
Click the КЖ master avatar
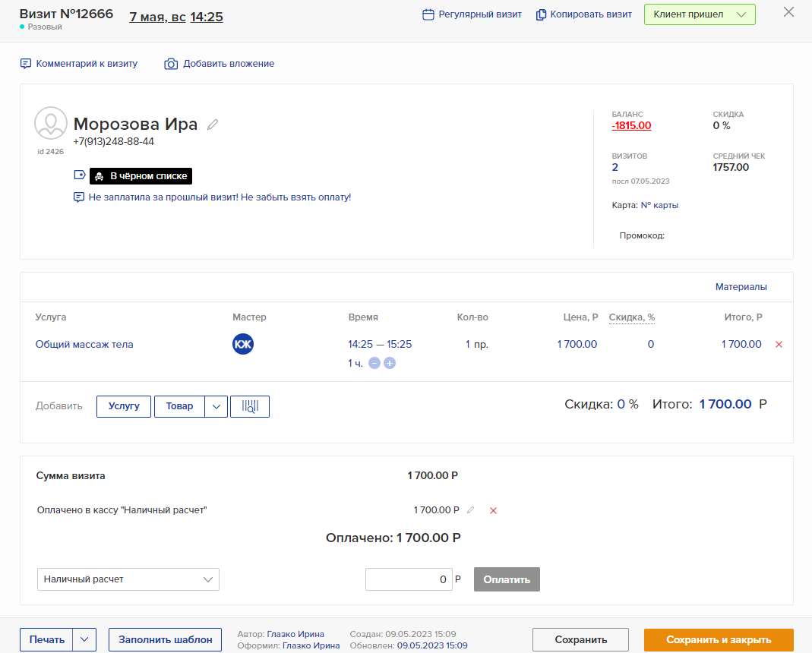[243, 344]
